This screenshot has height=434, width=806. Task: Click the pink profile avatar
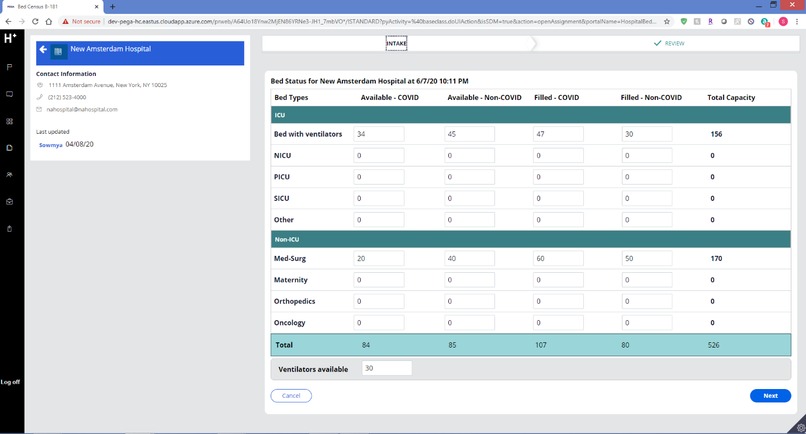tap(783, 22)
